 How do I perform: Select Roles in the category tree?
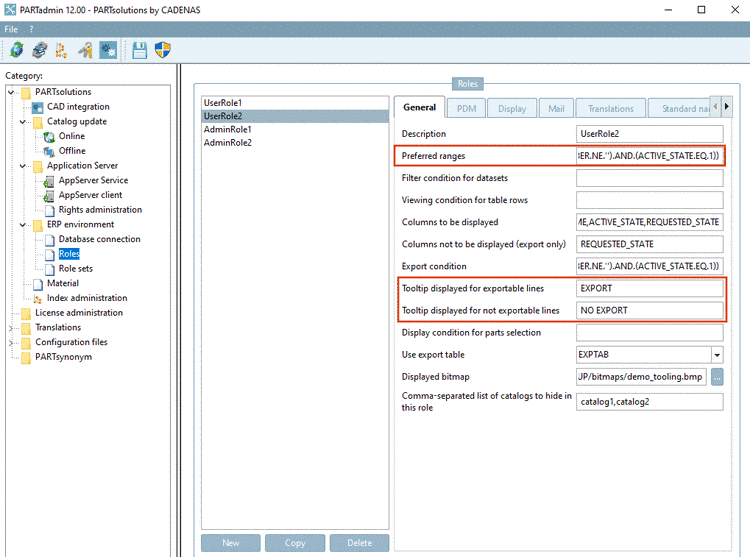click(69, 254)
